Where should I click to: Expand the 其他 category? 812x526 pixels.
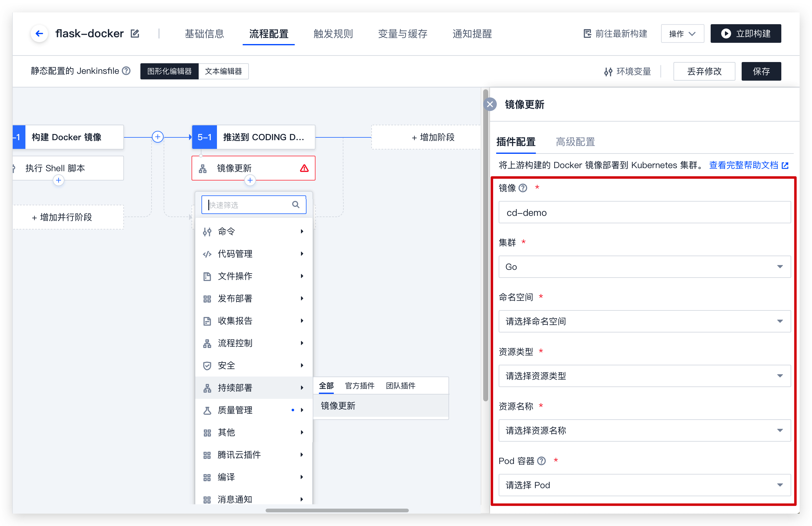(x=254, y=432)
